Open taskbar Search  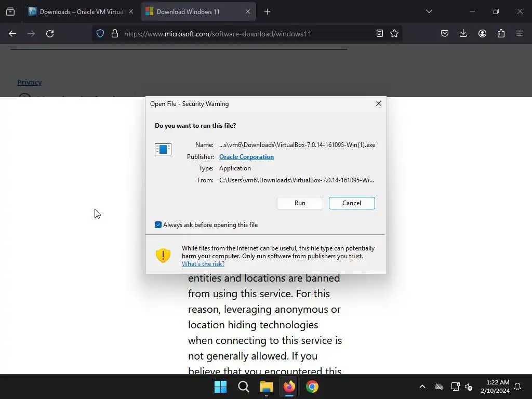coord(243,387)
